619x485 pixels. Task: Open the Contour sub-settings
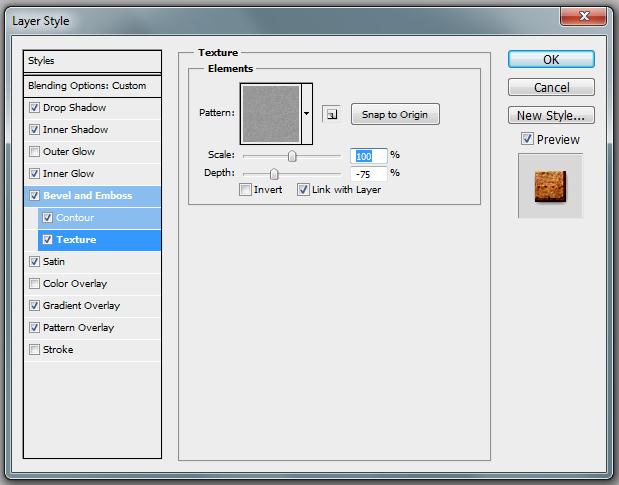tap(76, 218)
